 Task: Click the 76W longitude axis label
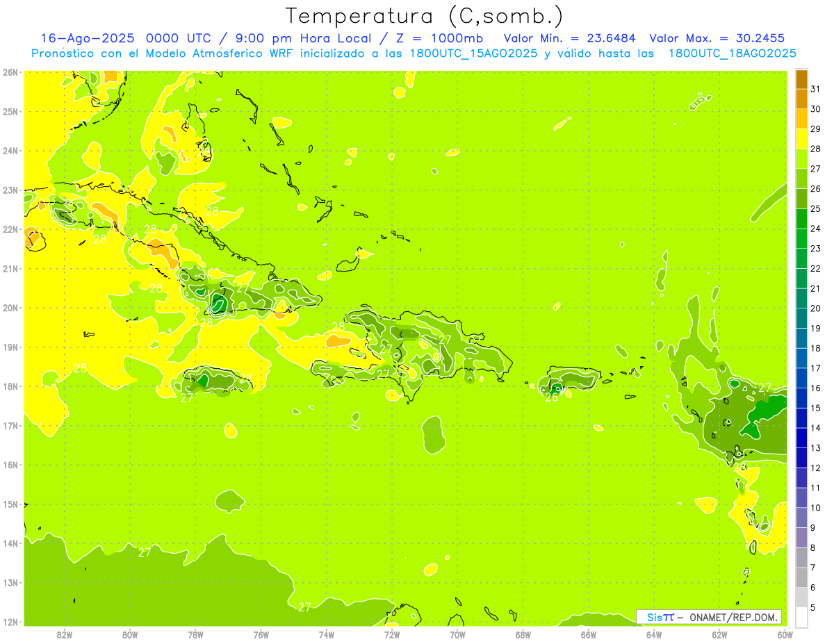coord(261,634)
